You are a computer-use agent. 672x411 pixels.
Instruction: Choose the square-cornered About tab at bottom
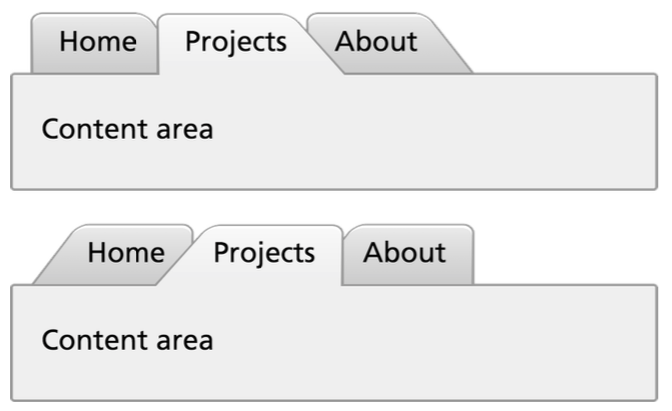pyautogui.click(x=404, y=253)
